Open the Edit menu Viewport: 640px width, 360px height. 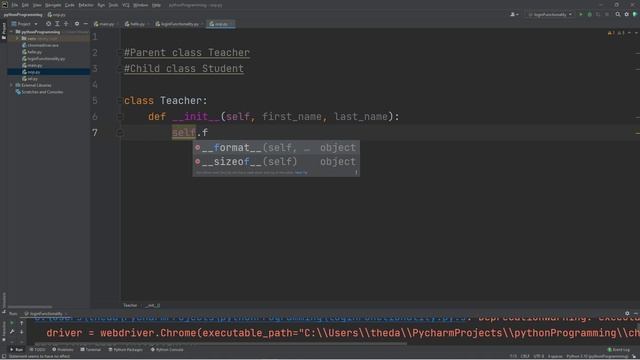pos(25,5)
